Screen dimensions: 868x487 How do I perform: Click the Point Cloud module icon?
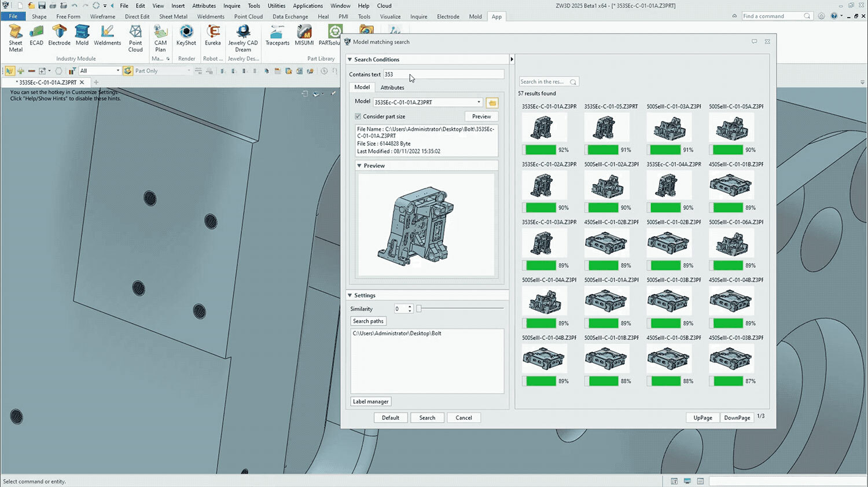click(x=135, y=38)
